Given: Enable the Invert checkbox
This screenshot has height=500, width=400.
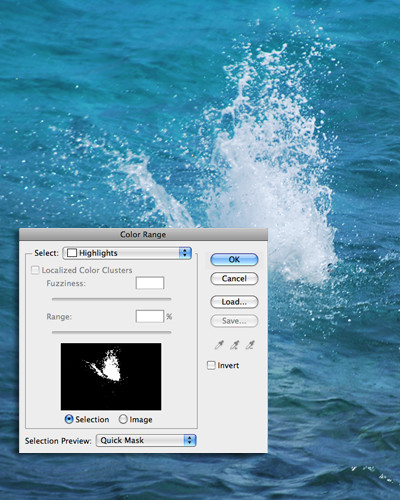Looking at the screenshot, I should tap(211, 365).
